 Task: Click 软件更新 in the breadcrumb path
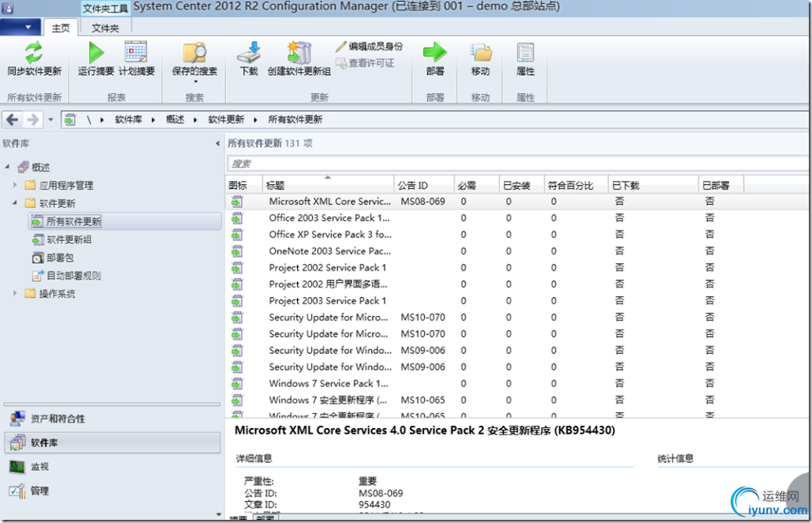point(226,119)
